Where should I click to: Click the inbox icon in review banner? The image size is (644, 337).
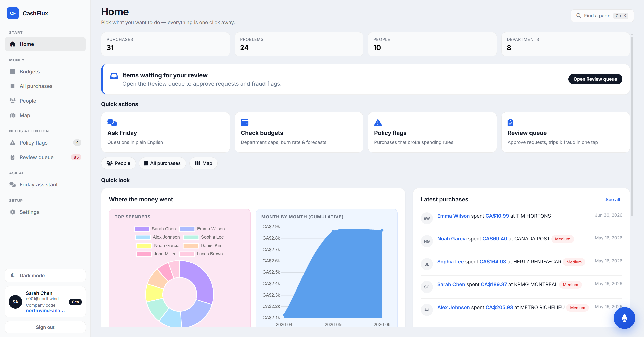pos(114,76)
